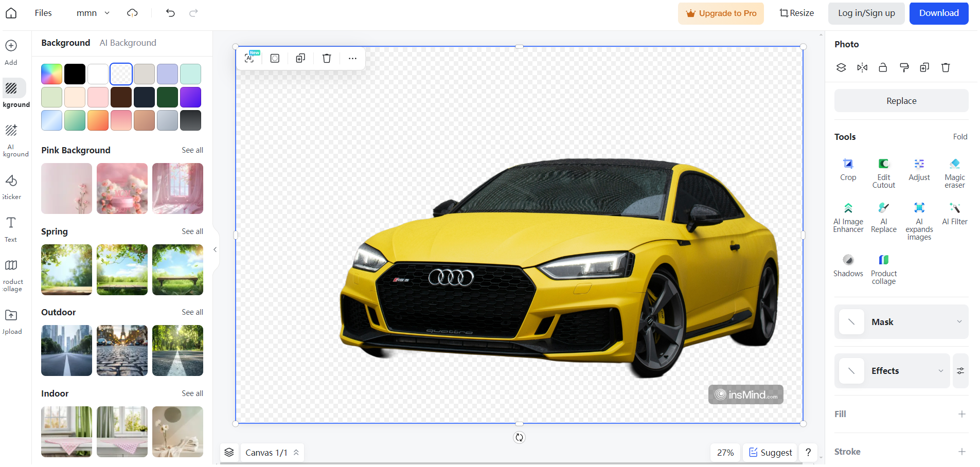This screenshot has width=980, height=467.
Task: Open the Add panel in sidebar
Action: tap(11, 52)
